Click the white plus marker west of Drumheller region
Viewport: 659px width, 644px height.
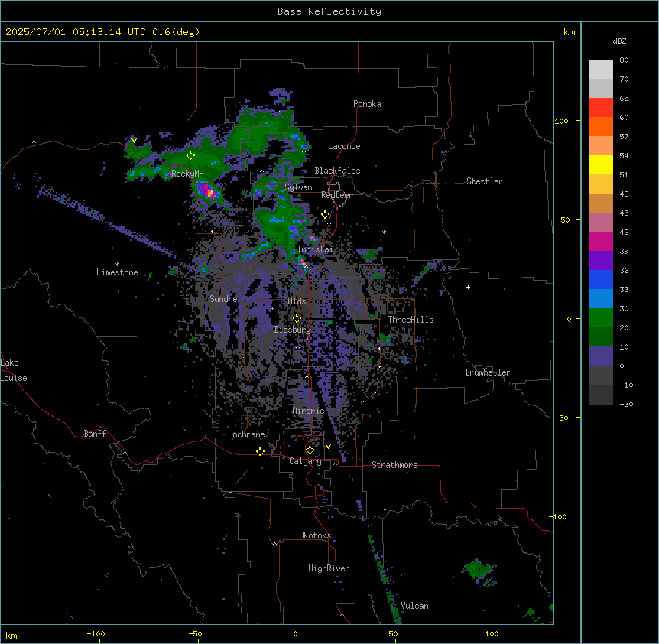468,287
